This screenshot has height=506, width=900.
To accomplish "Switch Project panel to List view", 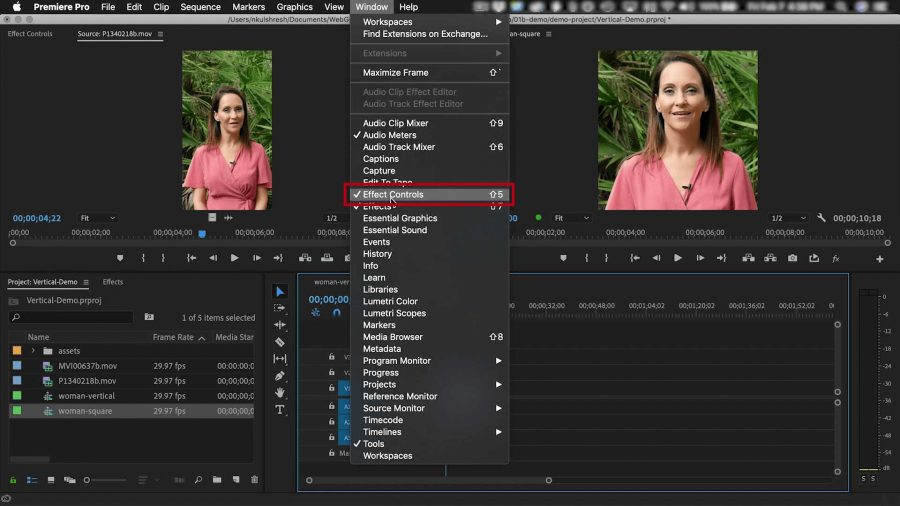I will 32,480.
